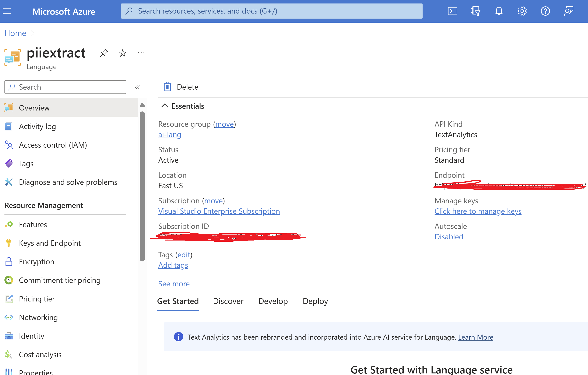Click the sidebar scrollbar thumb
The width and height of the screenshot is (588, 375).
click(142, 186)
